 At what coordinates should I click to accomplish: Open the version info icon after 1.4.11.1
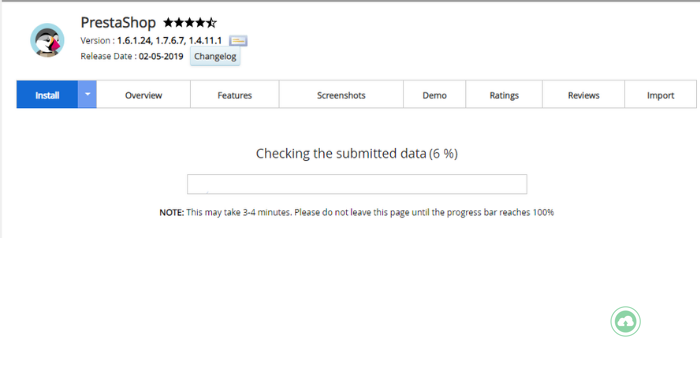(238, 41)
